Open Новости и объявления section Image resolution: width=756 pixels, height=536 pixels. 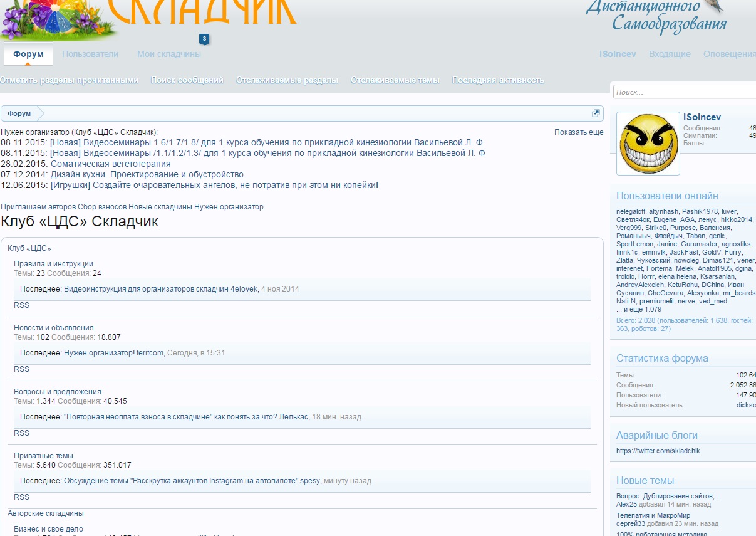(x=54, y=328)
